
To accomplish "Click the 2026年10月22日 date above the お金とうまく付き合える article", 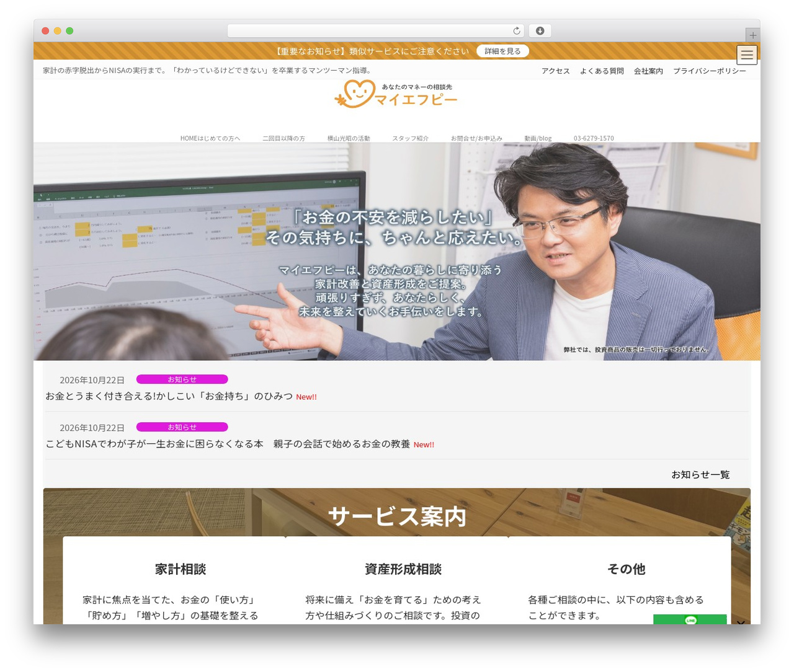I will 92,380.
